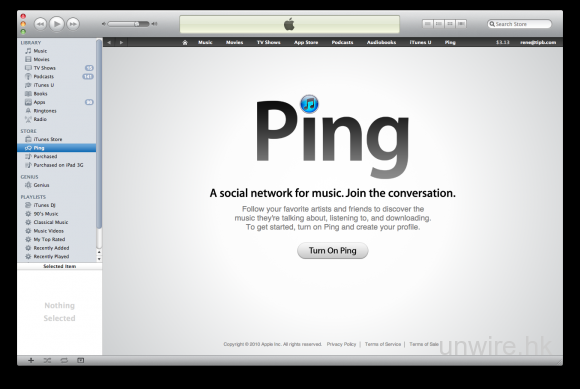
Task: Open the Ping tab in store bar
Action: pos(450,43)
